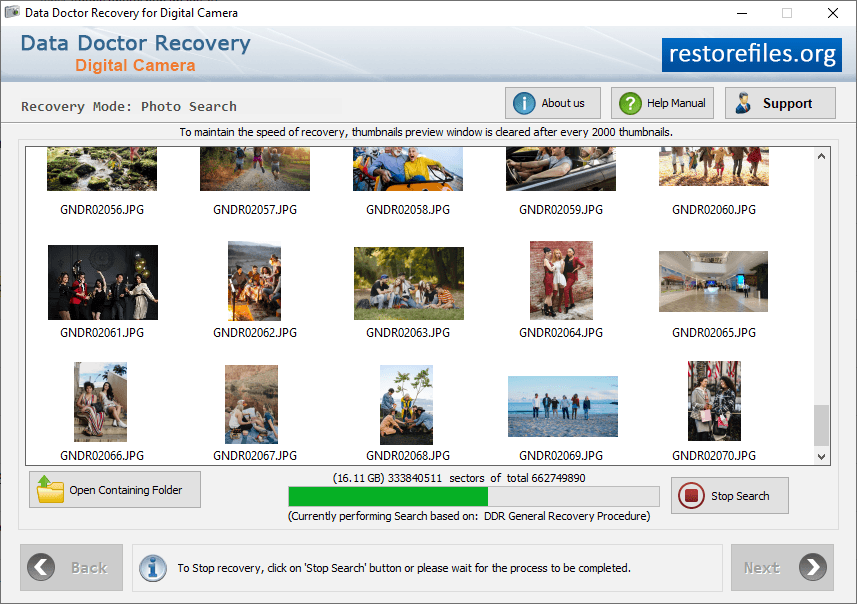Screen dimensions: 857x604
Task: Open the About us button label
Action: pos(562,103)
